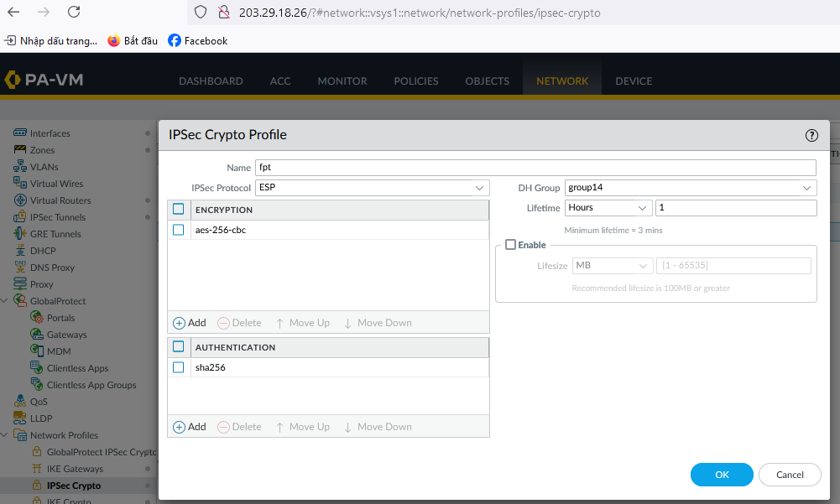Image resolution: width=840 pixels, height=504 pixels.
Task: Open the Lifetime unit Hours dropdown
Action: [x=608, y=208]
